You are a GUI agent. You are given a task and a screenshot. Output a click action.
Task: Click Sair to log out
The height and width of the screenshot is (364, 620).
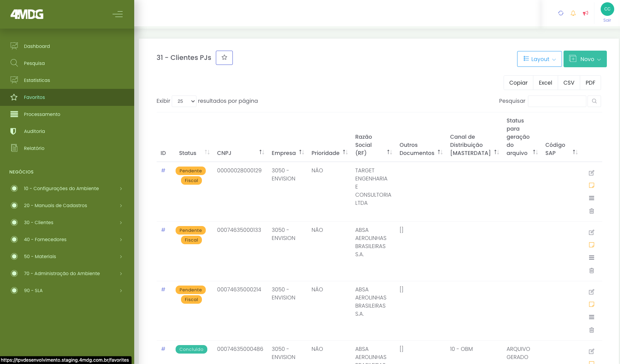click(607, 20)
